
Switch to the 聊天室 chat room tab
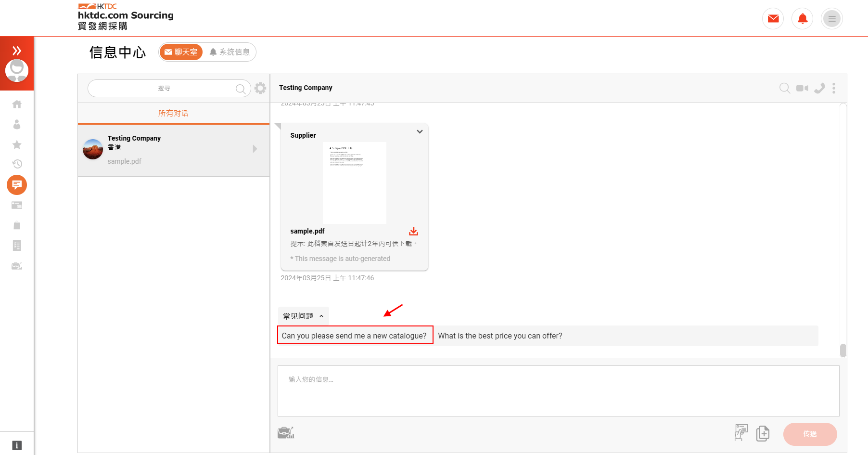tap(181, 52)
